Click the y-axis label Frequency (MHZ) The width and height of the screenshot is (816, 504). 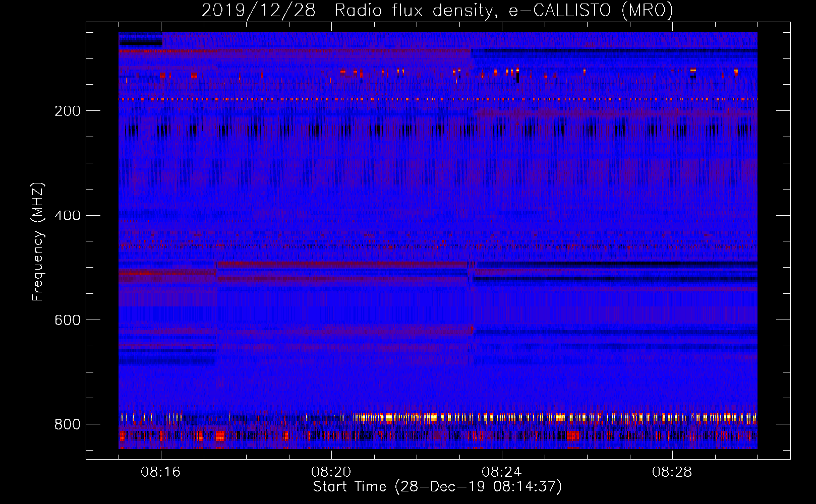(38, 242)
